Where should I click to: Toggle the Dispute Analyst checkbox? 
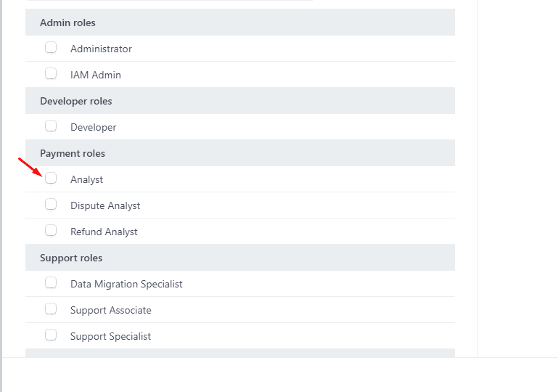[51, 205]
